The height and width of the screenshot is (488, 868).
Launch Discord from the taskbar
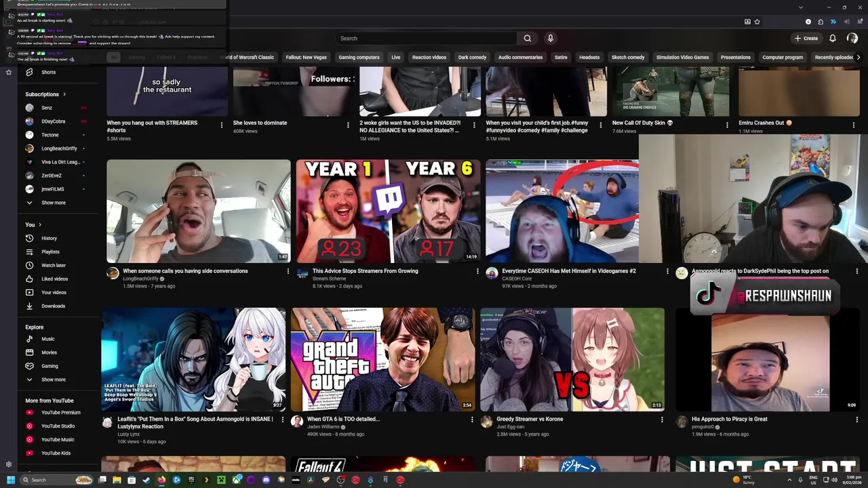(266, 480)
